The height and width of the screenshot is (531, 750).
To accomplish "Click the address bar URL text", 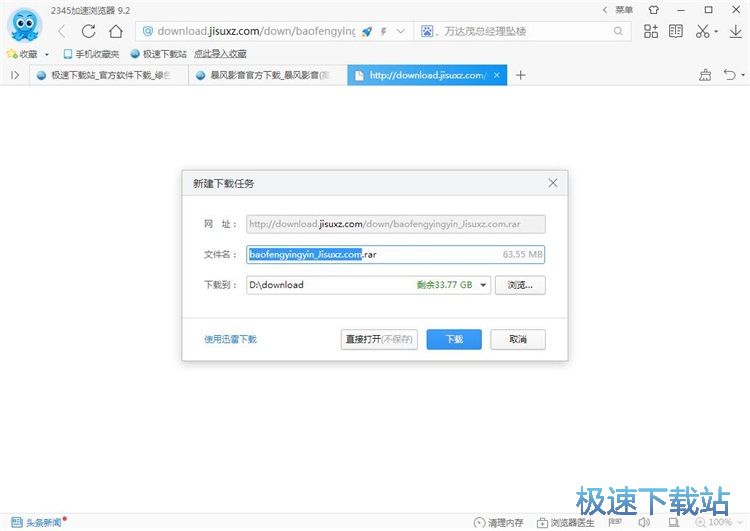I will [x=256, y=32].
